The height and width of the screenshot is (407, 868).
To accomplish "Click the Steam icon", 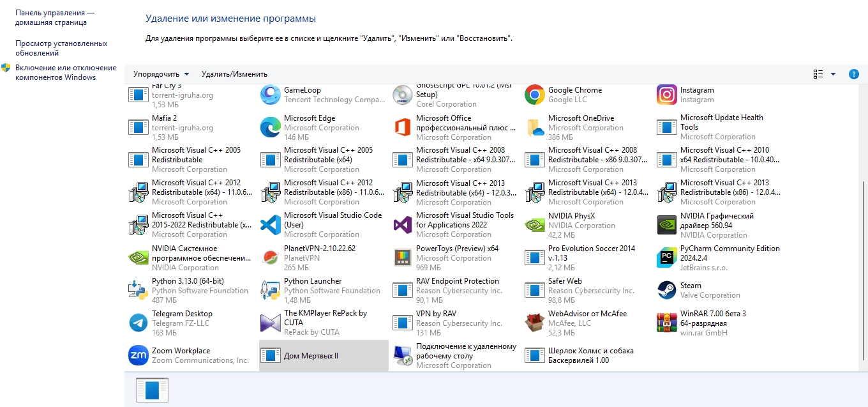I will tap(667, 290).
